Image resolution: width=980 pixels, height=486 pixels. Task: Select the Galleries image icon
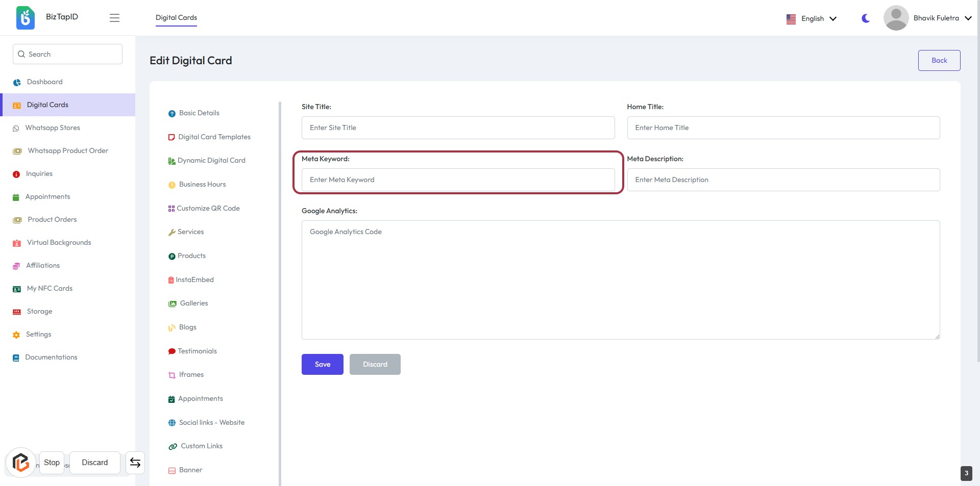173,303
